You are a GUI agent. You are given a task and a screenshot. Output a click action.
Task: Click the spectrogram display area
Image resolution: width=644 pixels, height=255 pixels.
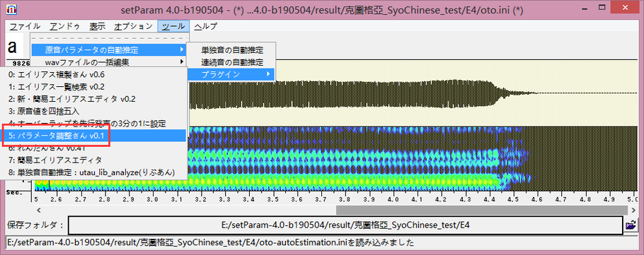(413, 159)
